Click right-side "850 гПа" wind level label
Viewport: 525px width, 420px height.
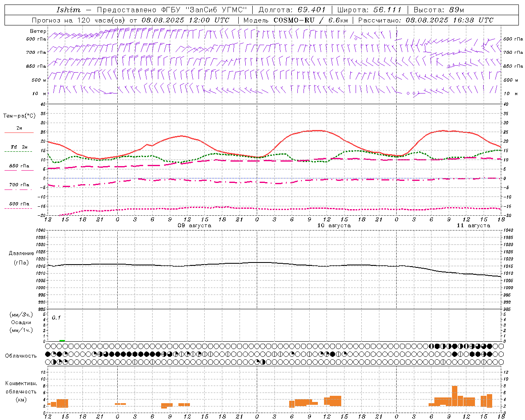pos(513,66)
